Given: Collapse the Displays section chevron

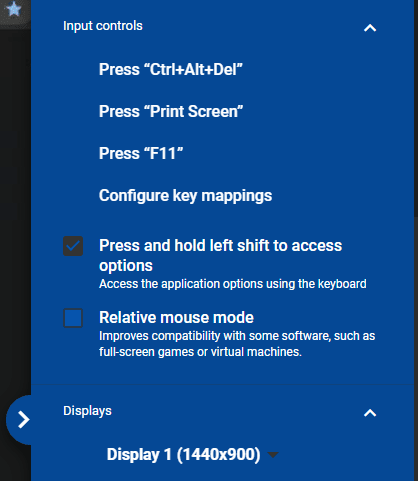Looking at the screenshot, I should point(370,413).
